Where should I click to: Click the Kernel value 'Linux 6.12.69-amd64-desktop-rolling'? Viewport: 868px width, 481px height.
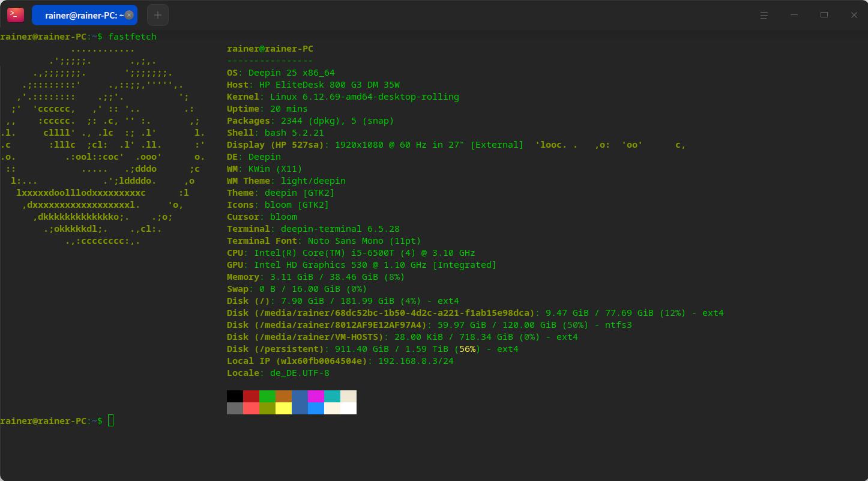click(x=364, y=97)
